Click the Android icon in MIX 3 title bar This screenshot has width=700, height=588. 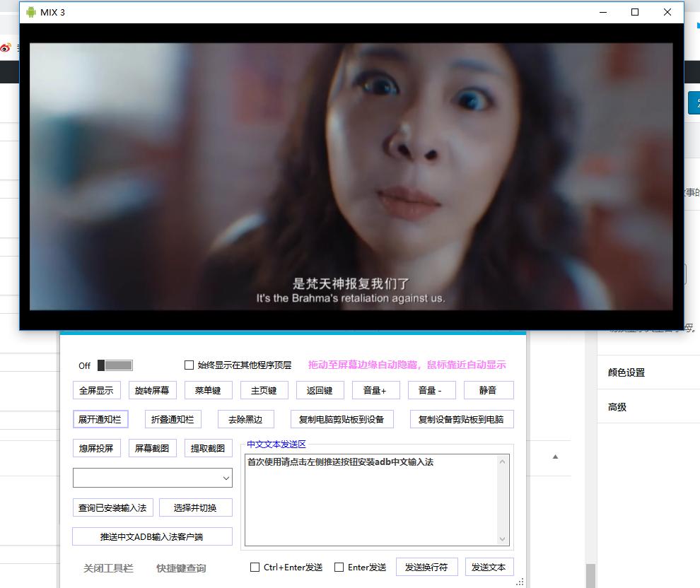31,12
